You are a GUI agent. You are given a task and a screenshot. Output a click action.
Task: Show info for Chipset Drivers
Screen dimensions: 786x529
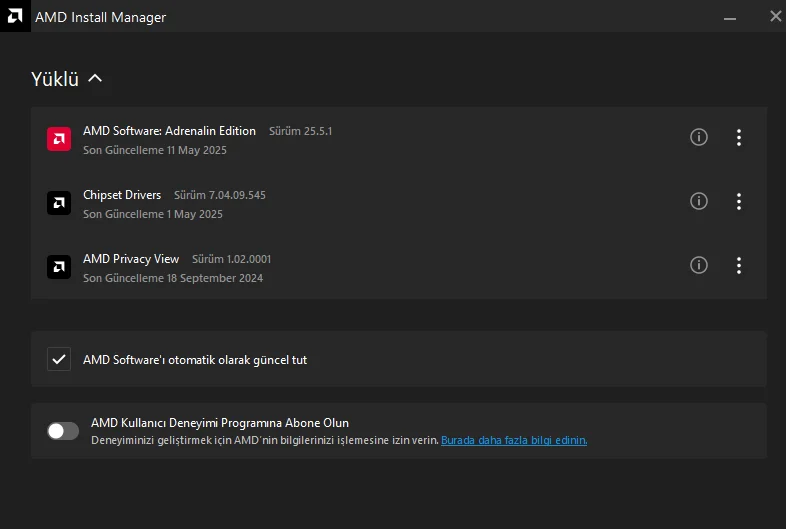pyautogui.click(x=699, y=201)
